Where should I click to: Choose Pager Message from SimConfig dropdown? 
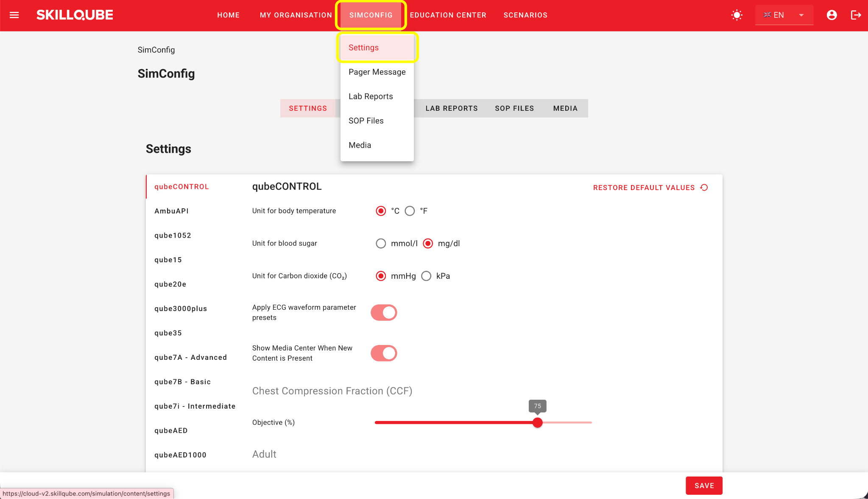point(377,72)
